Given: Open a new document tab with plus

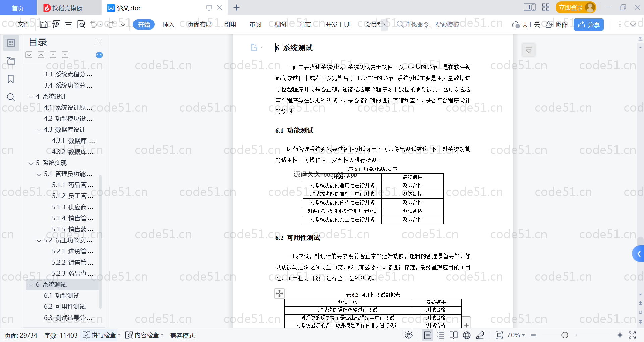Looking at the screenshot, I should click(x=236, y=7).
